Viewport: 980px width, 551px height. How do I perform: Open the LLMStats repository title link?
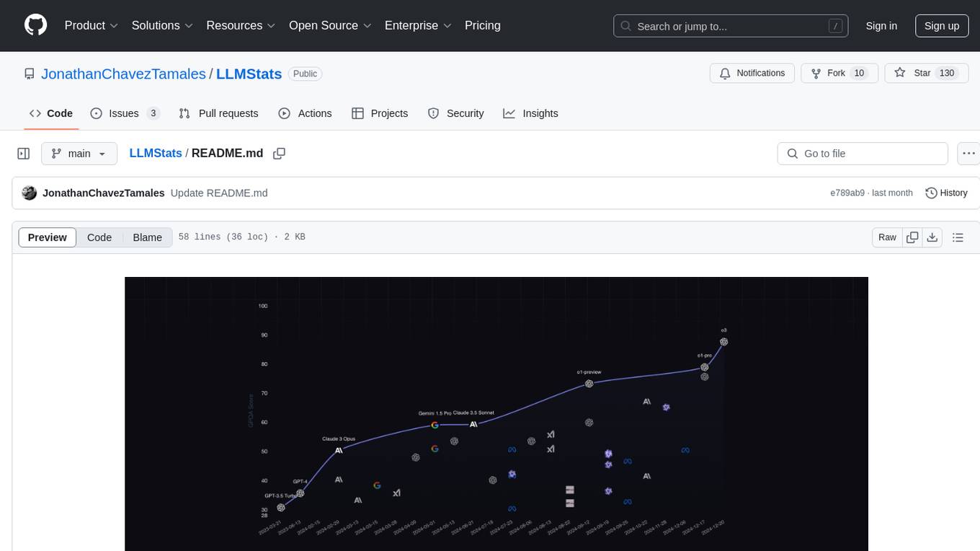pyautogui.click(x=249, y=74)
